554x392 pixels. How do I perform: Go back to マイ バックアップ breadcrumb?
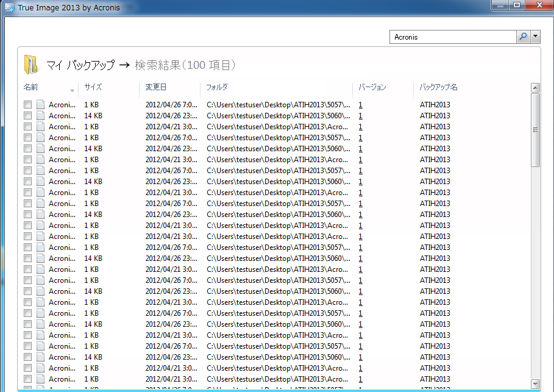pyautogui.click(x=80, y=65)
